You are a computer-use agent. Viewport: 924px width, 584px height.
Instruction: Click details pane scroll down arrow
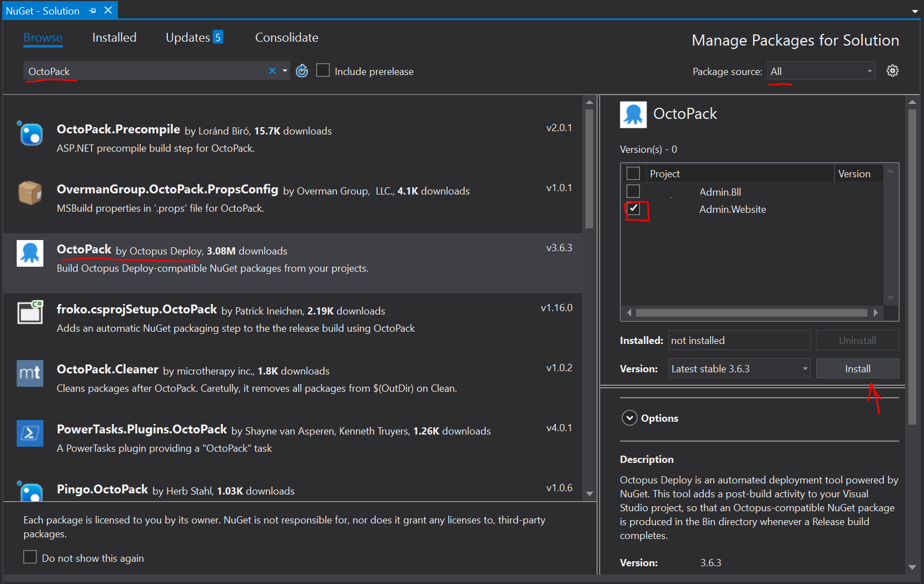tap(912, 567)
